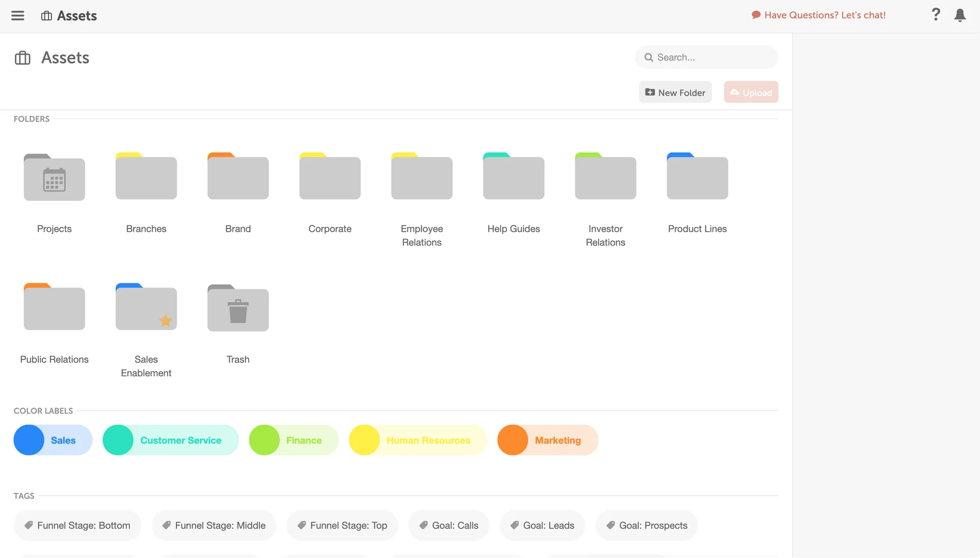This screenshot has width=980, height=558.
Task: Filter by the Funnel Stage: Bottom tag
Action: tap(77, 525)
